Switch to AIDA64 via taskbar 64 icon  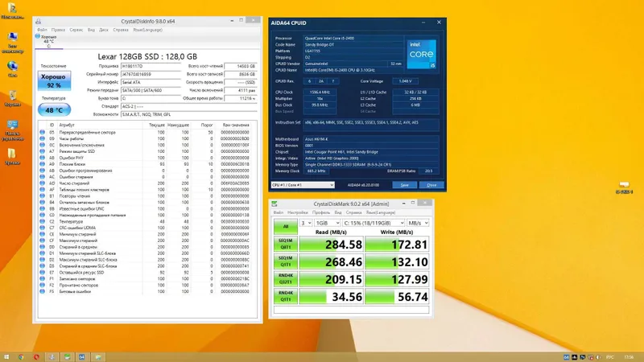click(x=82, y=357)
